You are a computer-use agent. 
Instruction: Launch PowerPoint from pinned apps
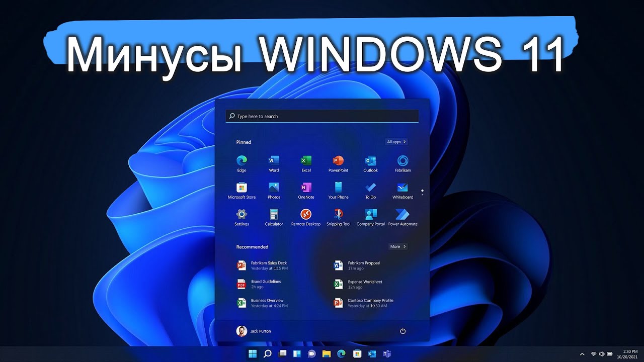(x=338, y=164)
